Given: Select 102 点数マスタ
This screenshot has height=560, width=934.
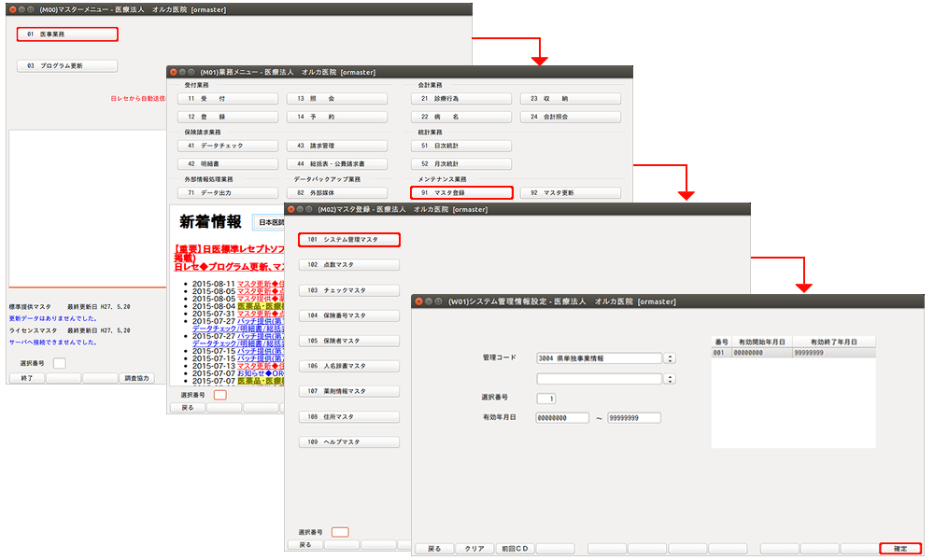Looking at the screenshot, I should pos(349,265).
